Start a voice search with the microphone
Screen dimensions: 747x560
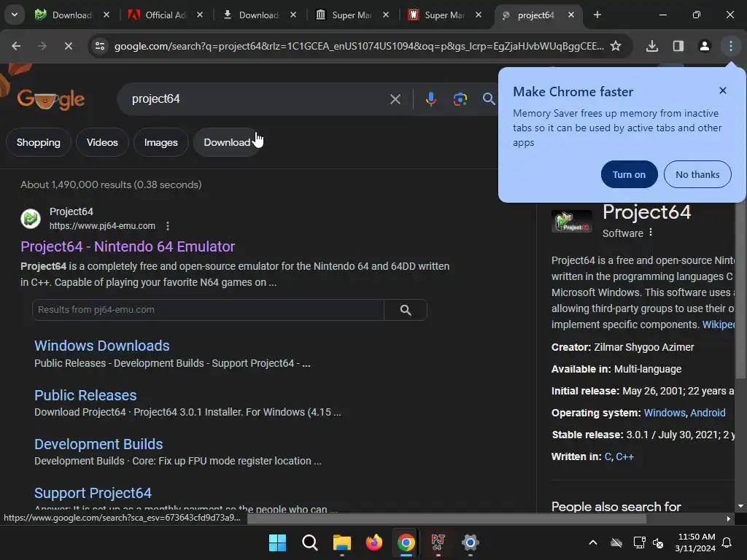point(430,99)
